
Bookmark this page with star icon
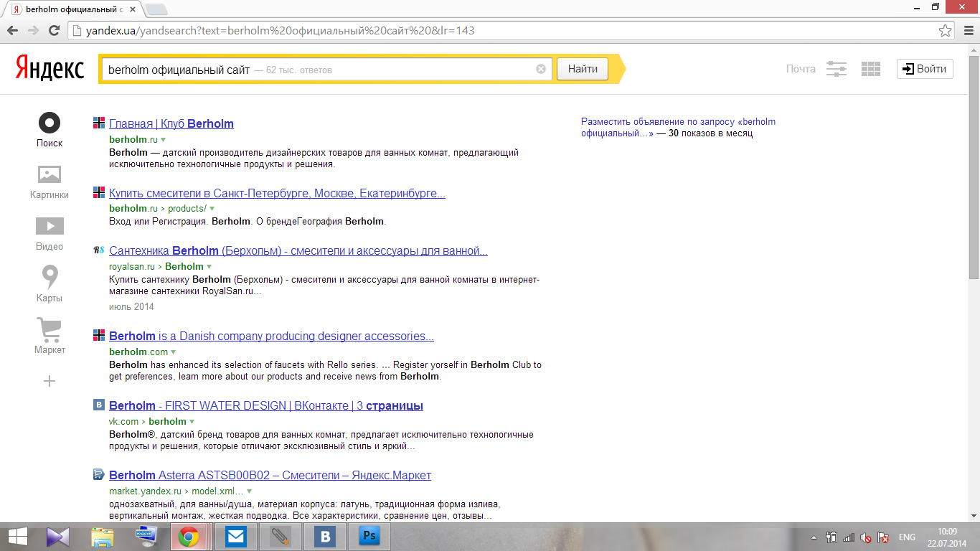tap(946, 31)
